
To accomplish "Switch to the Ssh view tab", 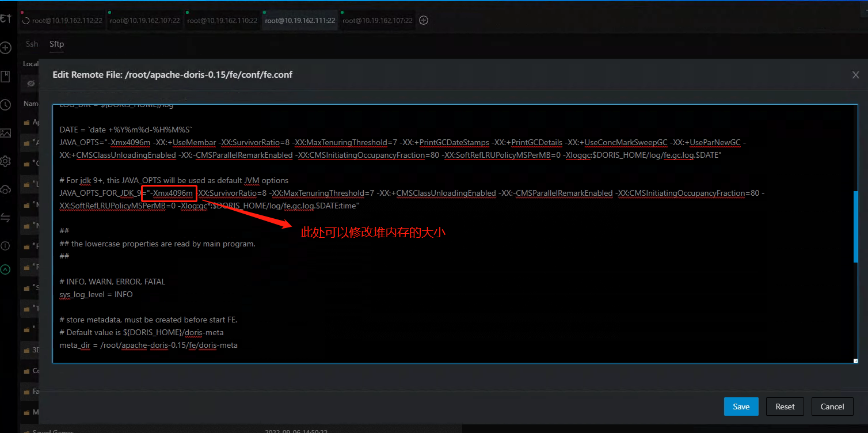I will tap(32, 44).
